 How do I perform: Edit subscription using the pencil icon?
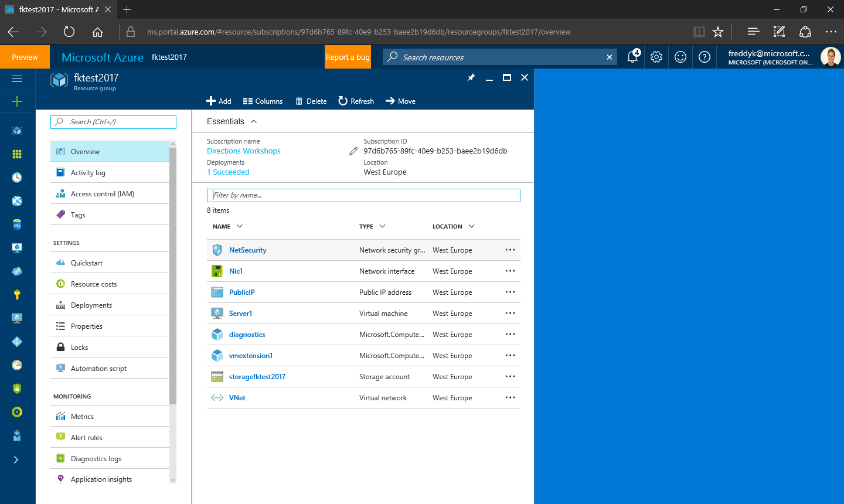pos(353,151)
